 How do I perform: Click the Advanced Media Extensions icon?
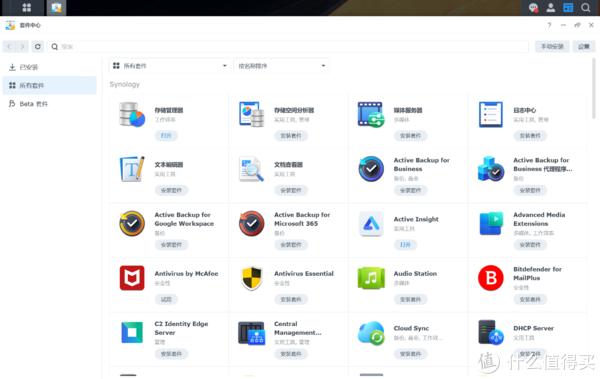coord(491,223)
